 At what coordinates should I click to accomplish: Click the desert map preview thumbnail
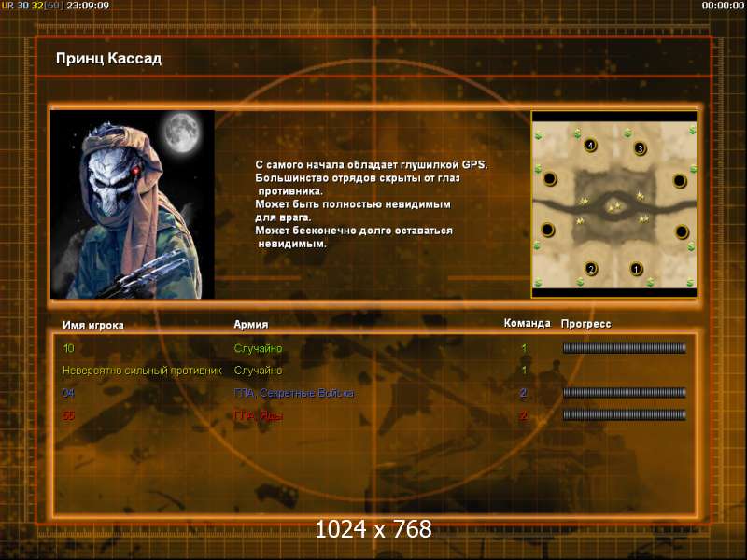[614, 204]
